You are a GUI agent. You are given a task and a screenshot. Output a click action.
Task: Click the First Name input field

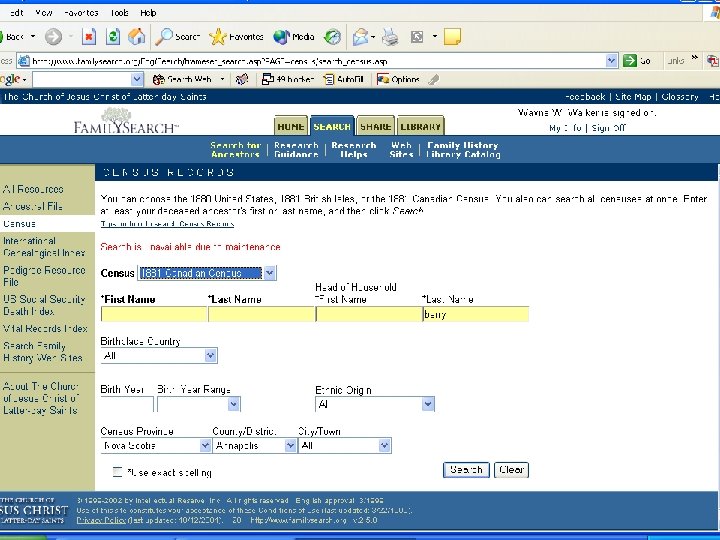click(x=153, y=314)
